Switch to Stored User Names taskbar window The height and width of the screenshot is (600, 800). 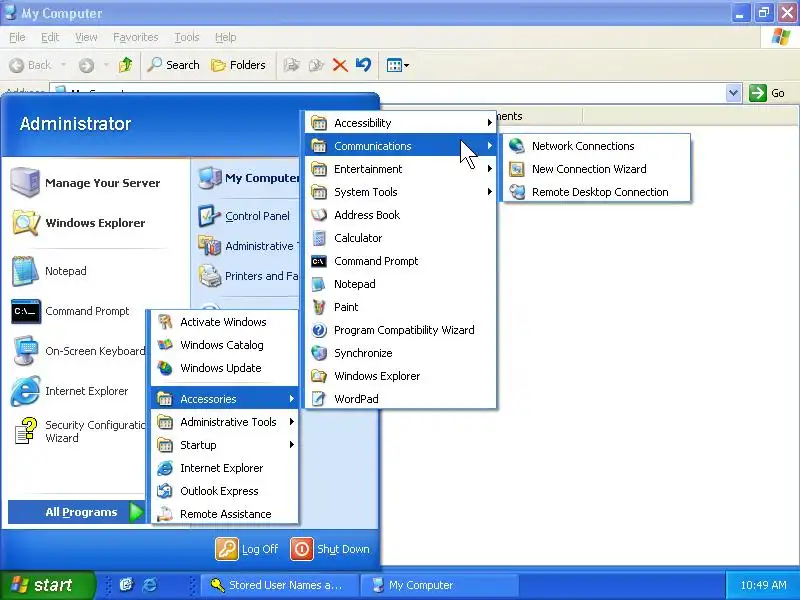(280, 585)
